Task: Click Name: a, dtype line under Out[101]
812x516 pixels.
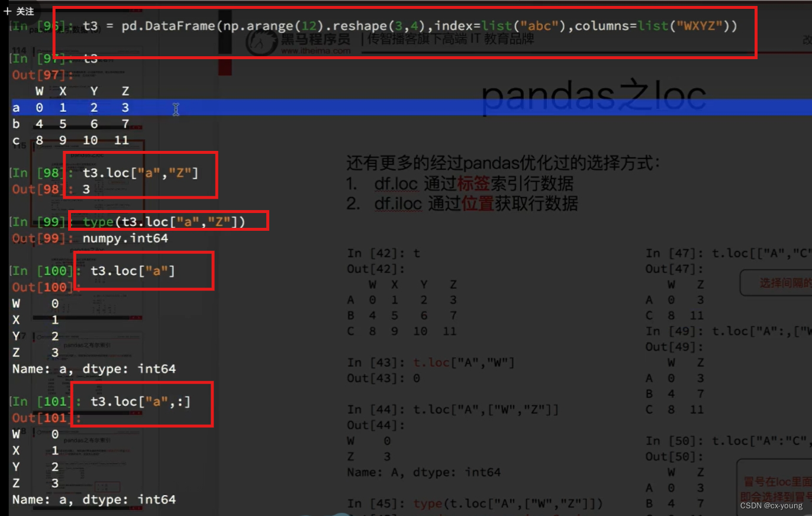Action: pyautogui.click(x=94, y=499)
